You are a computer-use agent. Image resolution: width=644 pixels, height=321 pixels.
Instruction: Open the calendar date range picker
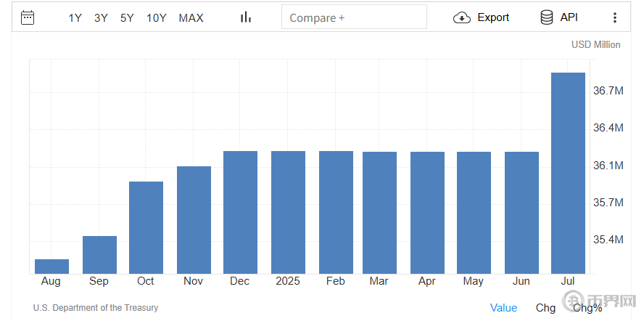coord(28,17)
